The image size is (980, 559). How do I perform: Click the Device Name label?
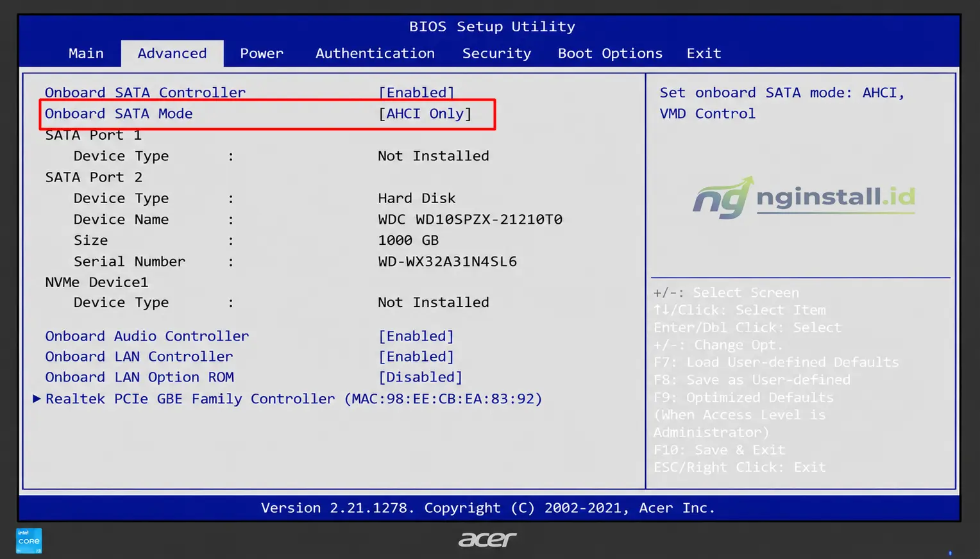121,219
